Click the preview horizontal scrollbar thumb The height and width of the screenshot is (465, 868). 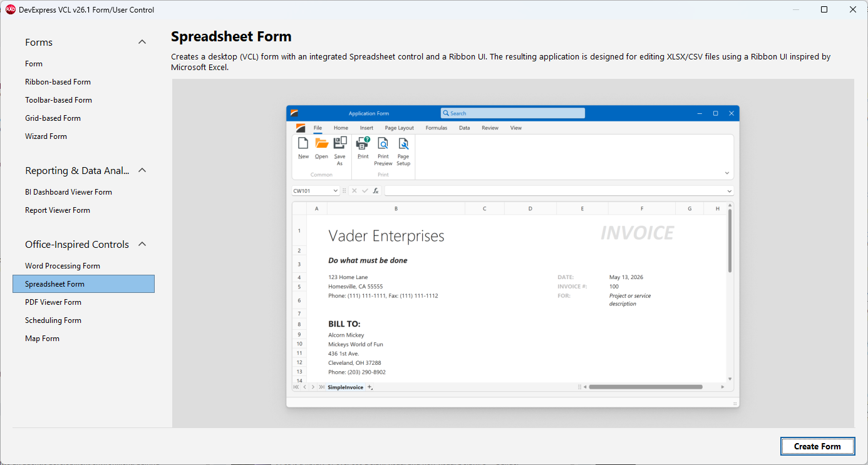(x=646, y=387)
